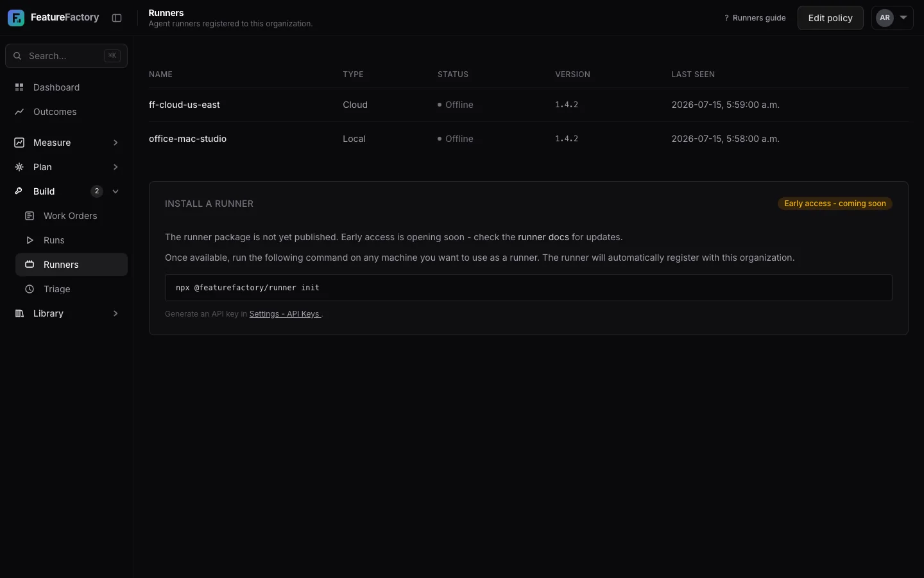Expand the Library section chevron
This screenshot has width=924, height=578.
(x=116, y=313)
